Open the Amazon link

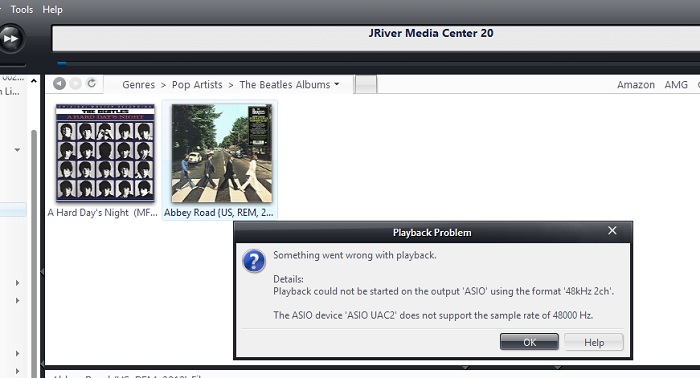(x=636, y=84)
